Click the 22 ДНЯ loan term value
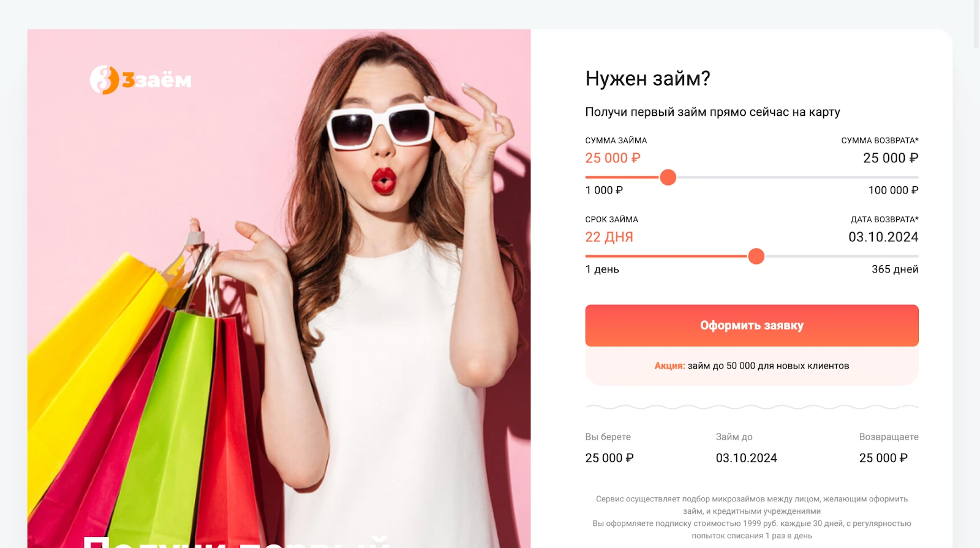Screen dimensions: 980x548 pyautogui.click(x=609, y=237)
